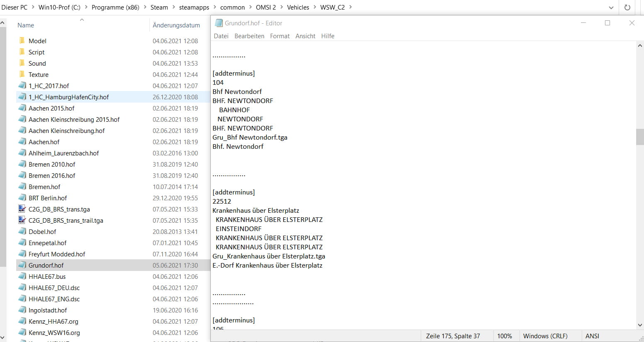Click the Notepad icon in the title bar

click(x=219, y=23)
